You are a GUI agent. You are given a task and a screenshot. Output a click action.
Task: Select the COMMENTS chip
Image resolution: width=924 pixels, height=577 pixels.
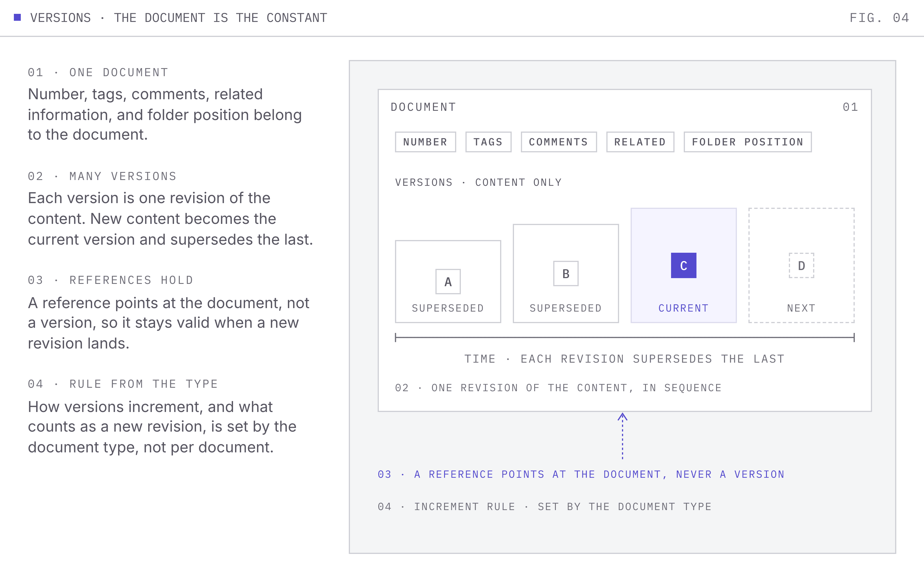coord(559,142)
